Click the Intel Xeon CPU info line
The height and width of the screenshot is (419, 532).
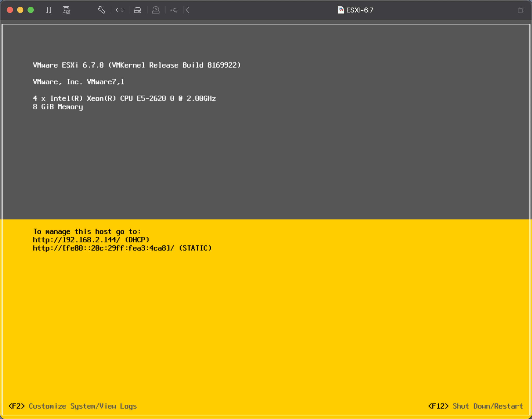124,98
